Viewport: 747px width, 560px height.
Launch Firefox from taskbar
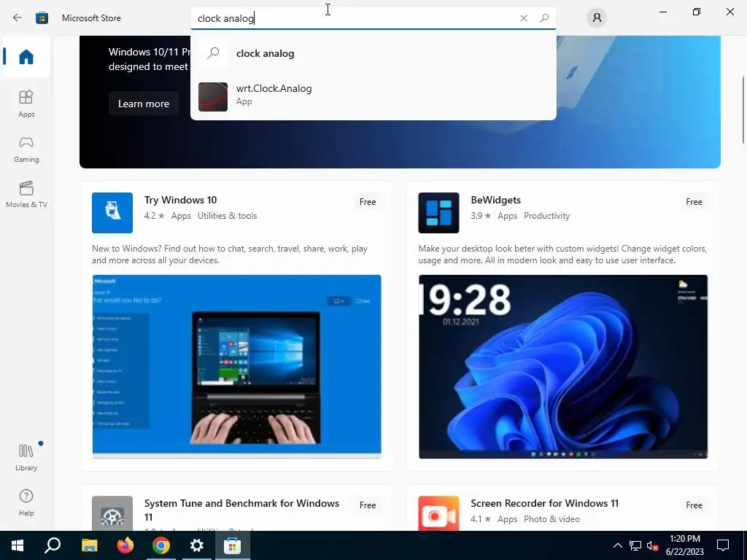tap(125, 545)
